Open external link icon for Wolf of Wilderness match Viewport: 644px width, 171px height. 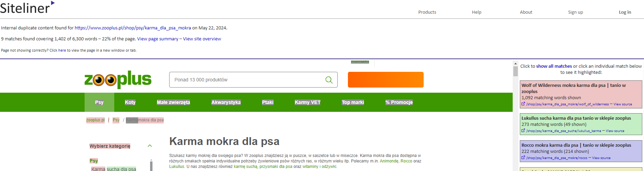523,104
